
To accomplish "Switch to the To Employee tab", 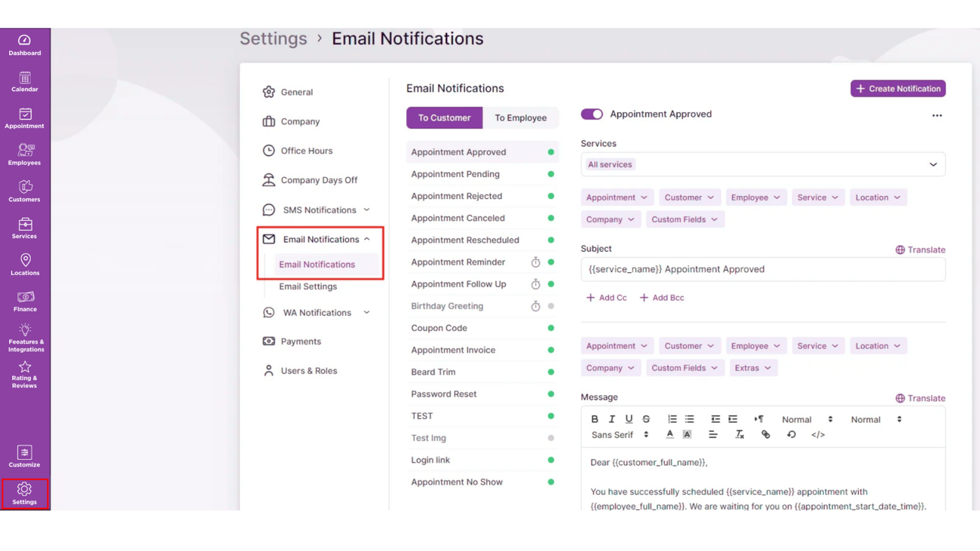I will click(x=521, y=118).
